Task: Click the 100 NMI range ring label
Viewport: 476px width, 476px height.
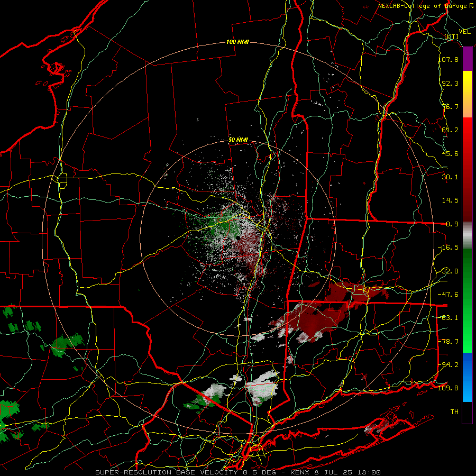Action: [237, 42]
